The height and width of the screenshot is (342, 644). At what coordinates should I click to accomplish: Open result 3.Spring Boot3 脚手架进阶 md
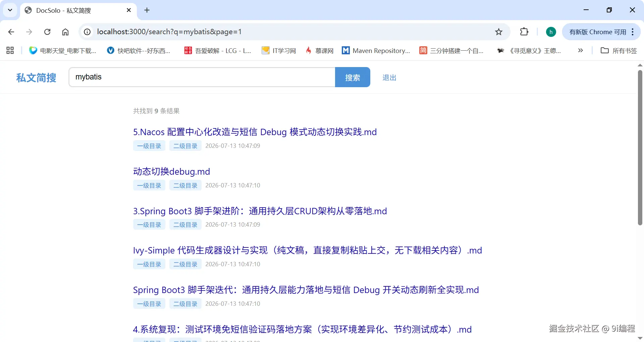tap(260, 211)
